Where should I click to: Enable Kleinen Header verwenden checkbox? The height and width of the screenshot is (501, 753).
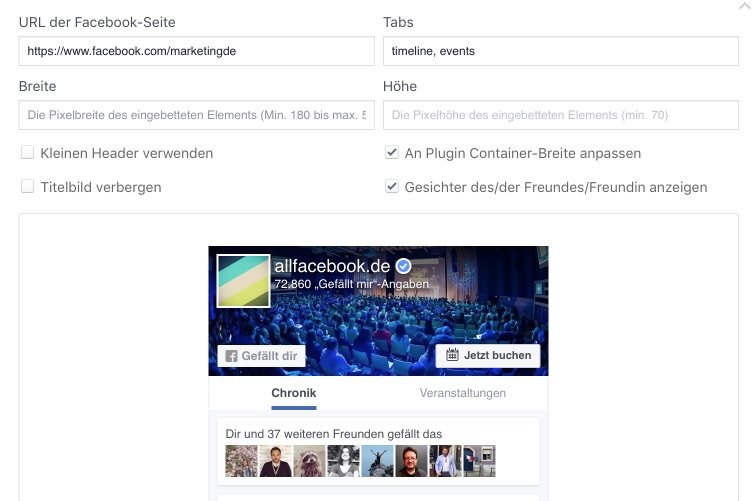pyautogui.click(x=27, y=153)
